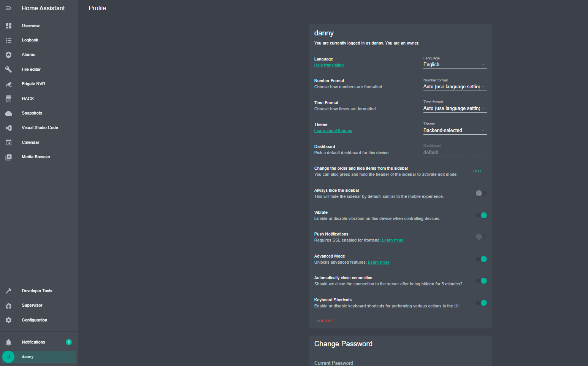
Task: Click the HACS store icon
Action: [8, 99]
